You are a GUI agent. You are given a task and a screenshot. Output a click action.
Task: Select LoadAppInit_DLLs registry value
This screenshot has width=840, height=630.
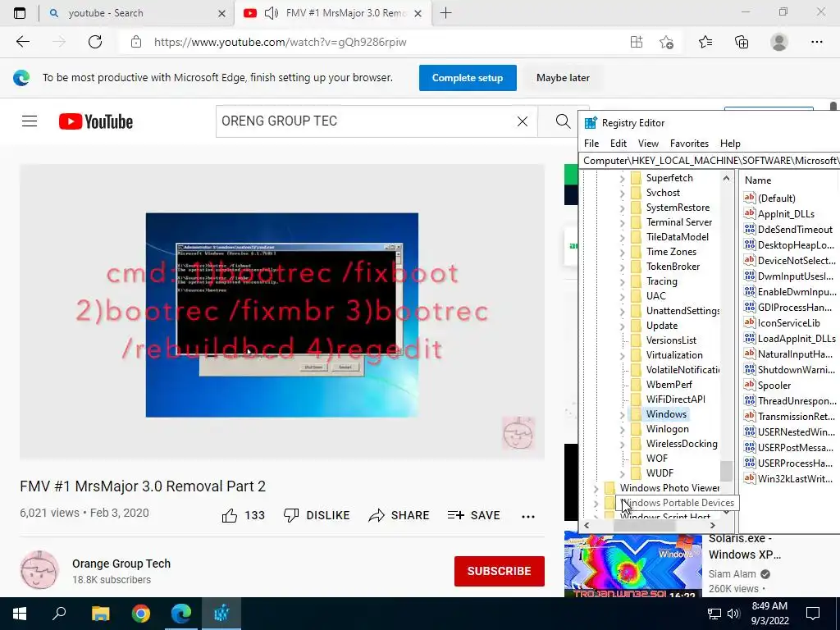(x=797, y=339)
